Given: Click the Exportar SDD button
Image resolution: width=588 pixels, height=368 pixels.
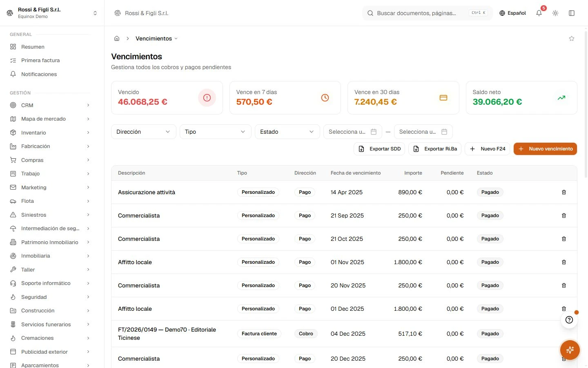Looking at the screenshot, I should point(379,149).
